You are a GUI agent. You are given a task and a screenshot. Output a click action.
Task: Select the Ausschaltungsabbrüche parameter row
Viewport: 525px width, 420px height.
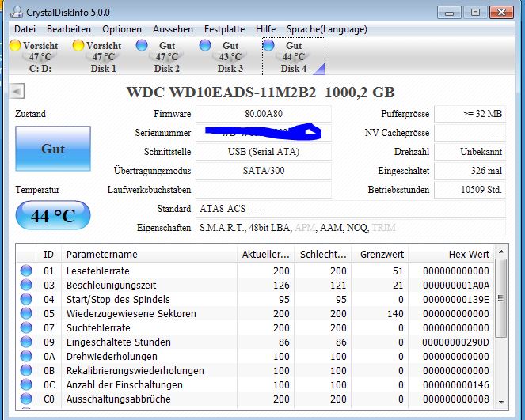pos(255,399)
